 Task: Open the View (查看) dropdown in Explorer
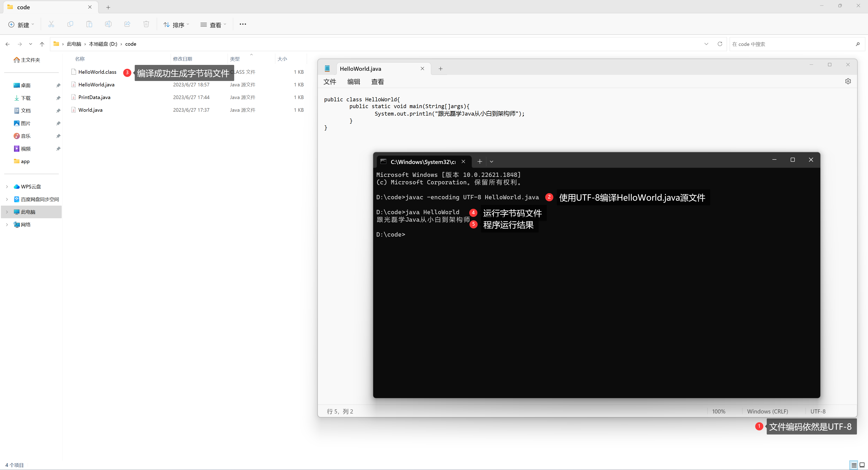[213, 25]
